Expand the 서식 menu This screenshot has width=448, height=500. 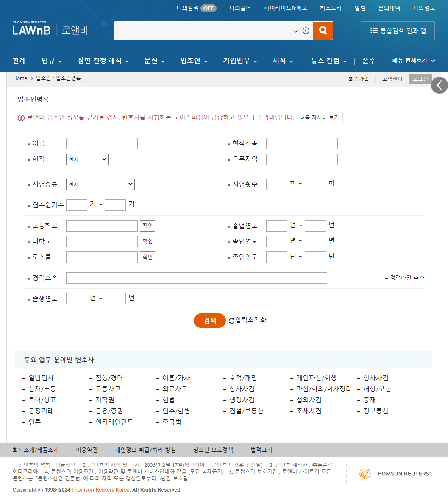coord(283,61)
